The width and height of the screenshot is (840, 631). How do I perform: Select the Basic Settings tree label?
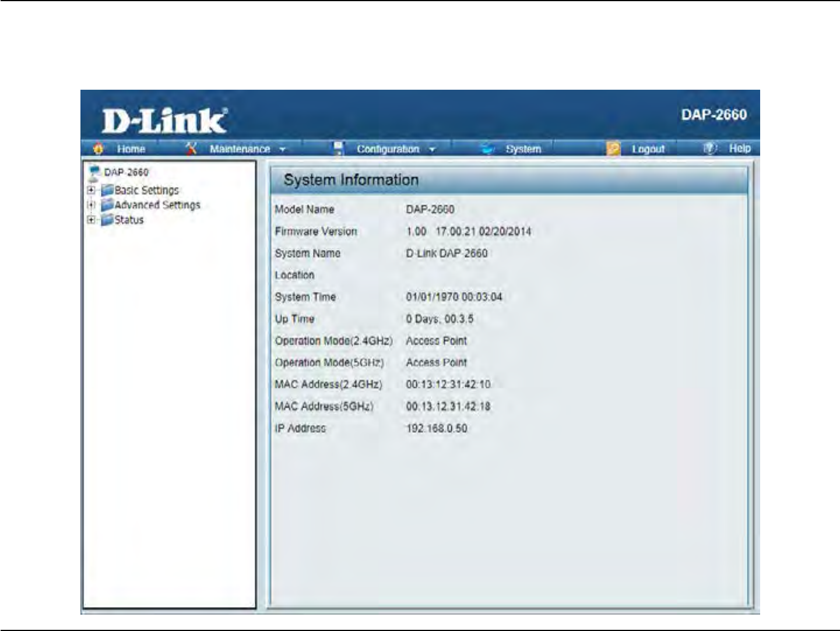tap(147, 191)
